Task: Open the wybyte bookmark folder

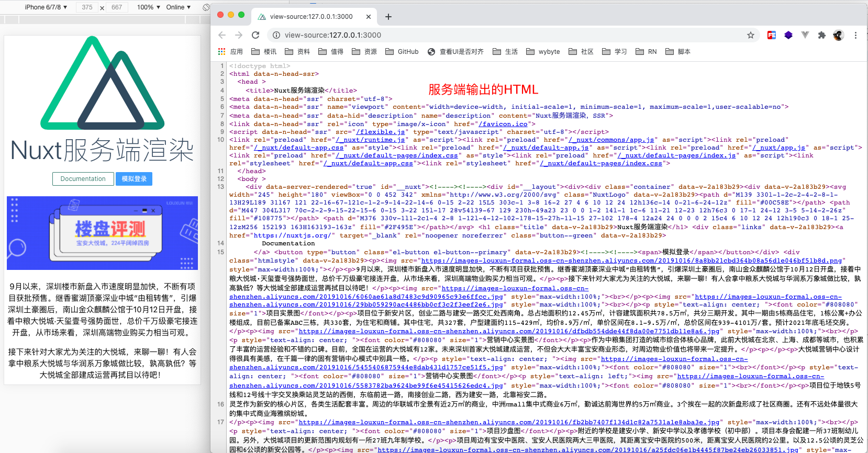Action: coord(543,52)
